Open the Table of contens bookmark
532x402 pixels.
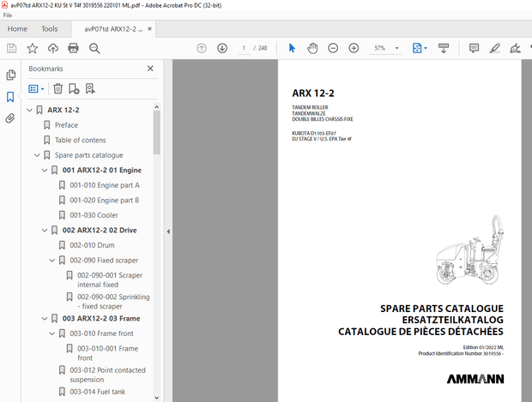point(80,140)
